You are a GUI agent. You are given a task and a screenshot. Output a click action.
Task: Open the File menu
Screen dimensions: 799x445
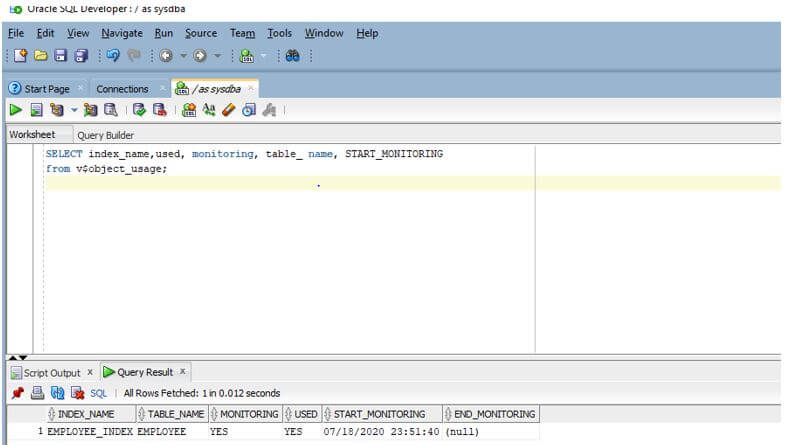point(16,33)
